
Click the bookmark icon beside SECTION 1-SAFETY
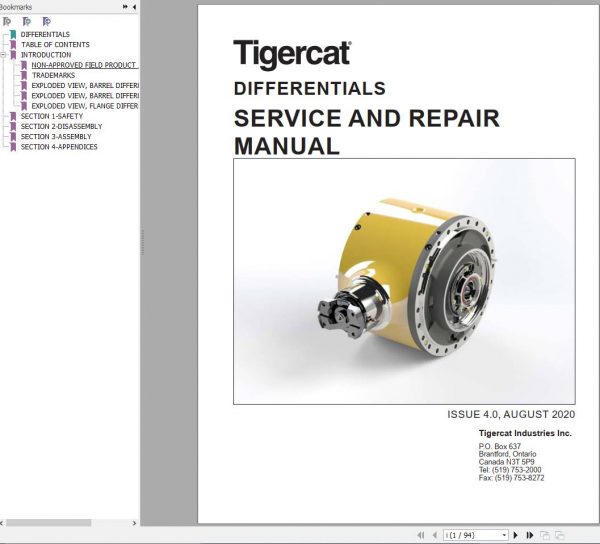click(x=13, y=116)
